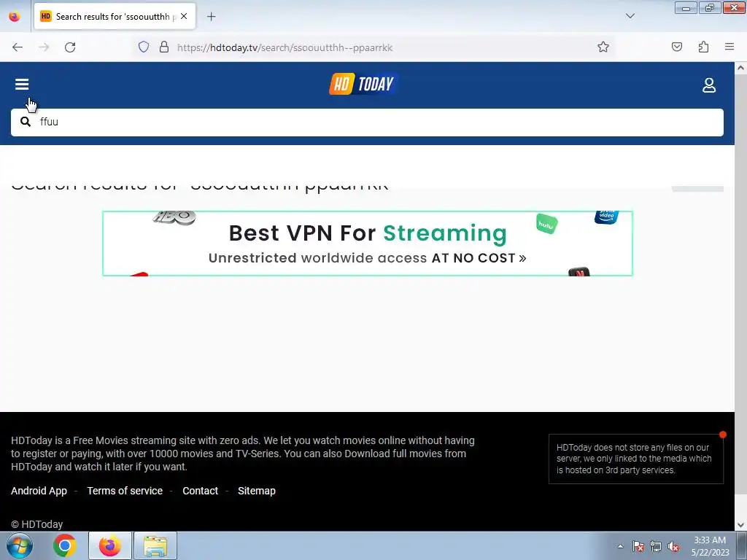Click the address bar URL
Image resolution: width=747 pixels, height=560 pixels.
point(285,47)
